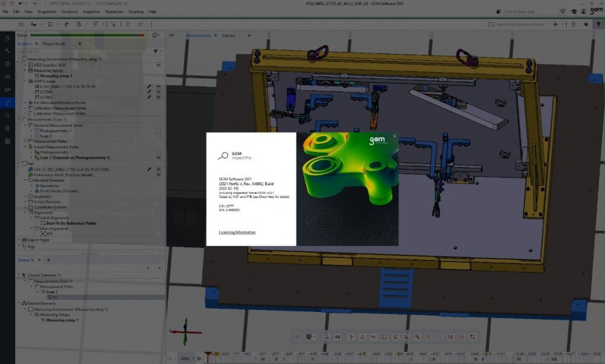Add a tab beside Relates To

coord(48,260)
